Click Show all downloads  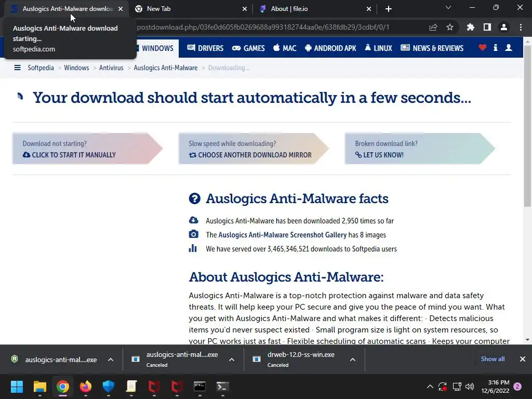point(493,359)
